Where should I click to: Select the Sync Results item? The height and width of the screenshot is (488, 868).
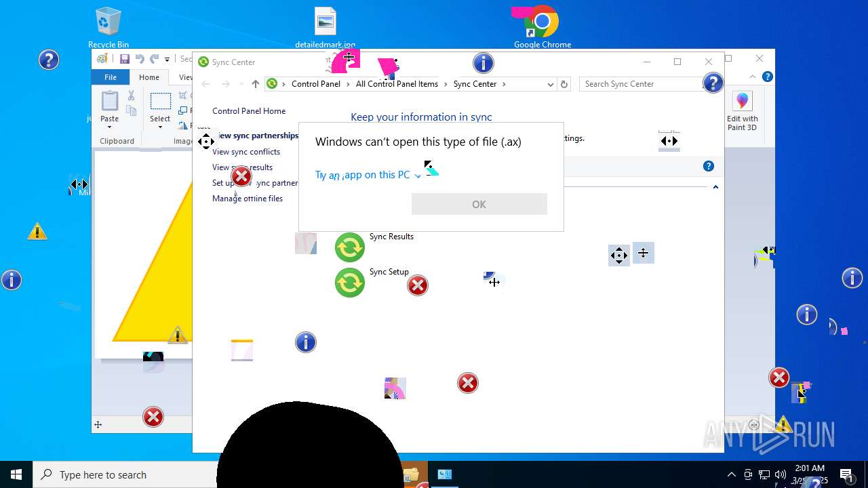pyautogui.click(x=374, y=247)
